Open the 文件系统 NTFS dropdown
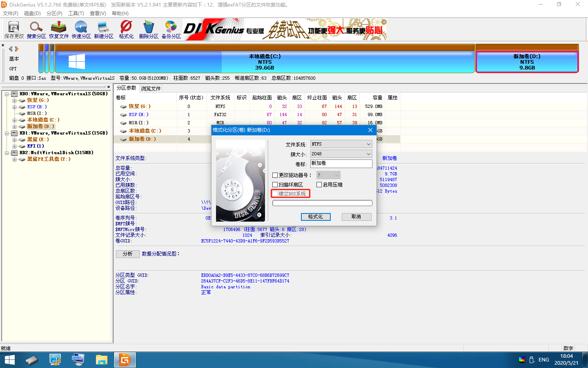Image resolution: width=588 pixels, height=368 pixels. tap(341, 144)
